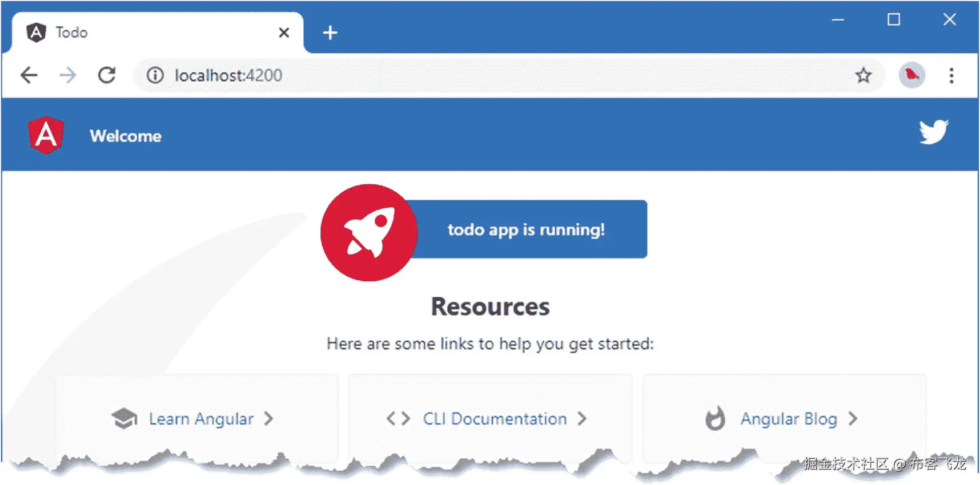
Task: Click the chevron next to Angular Blog
Action: [x=853, y=419]
